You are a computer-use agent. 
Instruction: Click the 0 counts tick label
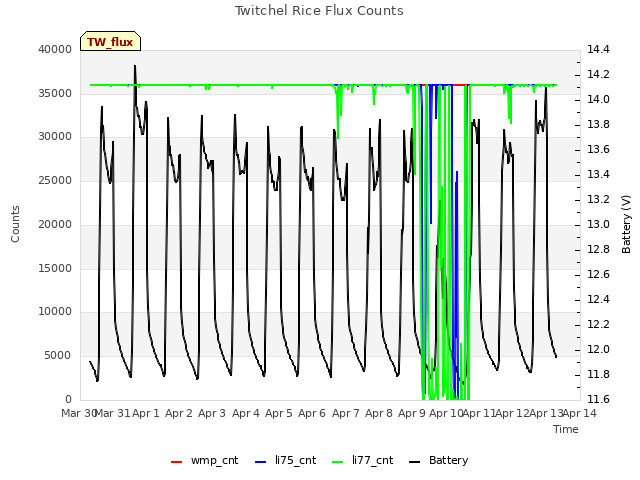[x=68, y=399]
